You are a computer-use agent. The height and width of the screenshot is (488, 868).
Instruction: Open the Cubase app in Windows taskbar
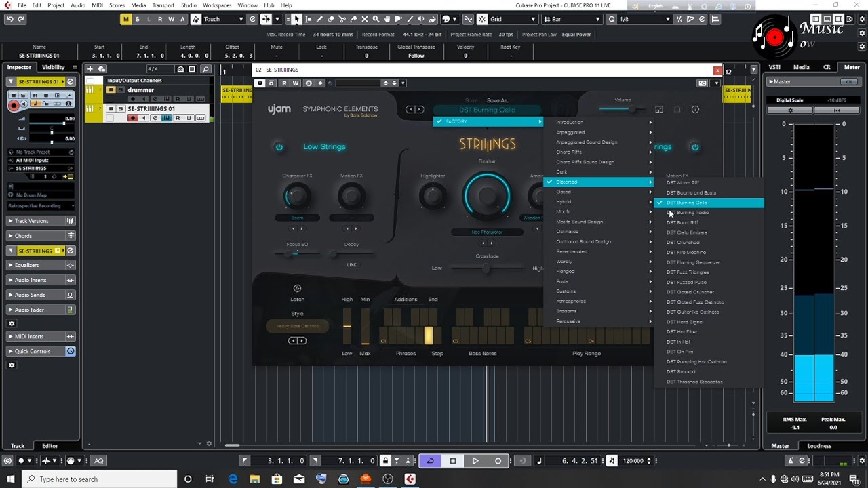coord(410,479)
